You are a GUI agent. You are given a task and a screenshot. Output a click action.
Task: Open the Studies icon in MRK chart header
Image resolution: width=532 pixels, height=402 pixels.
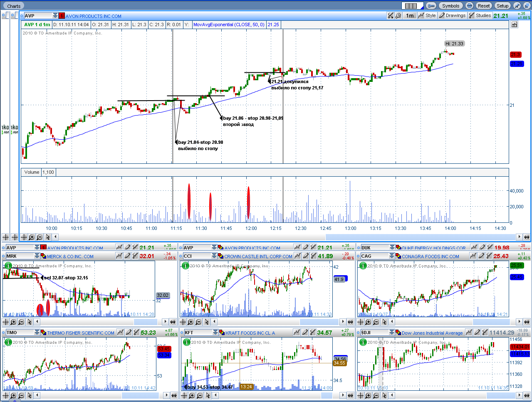click(x=135, y=256)
